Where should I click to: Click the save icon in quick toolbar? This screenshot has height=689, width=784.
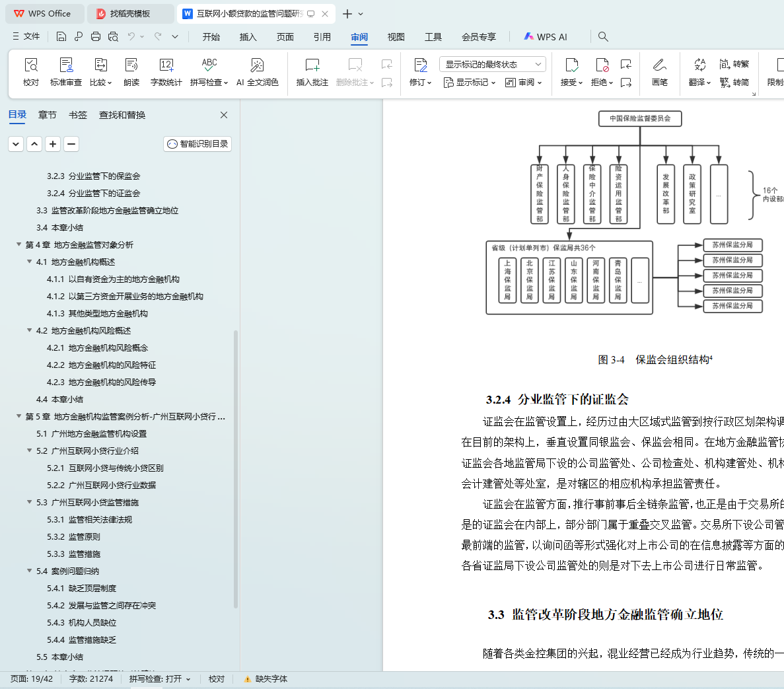coord(61,36)
